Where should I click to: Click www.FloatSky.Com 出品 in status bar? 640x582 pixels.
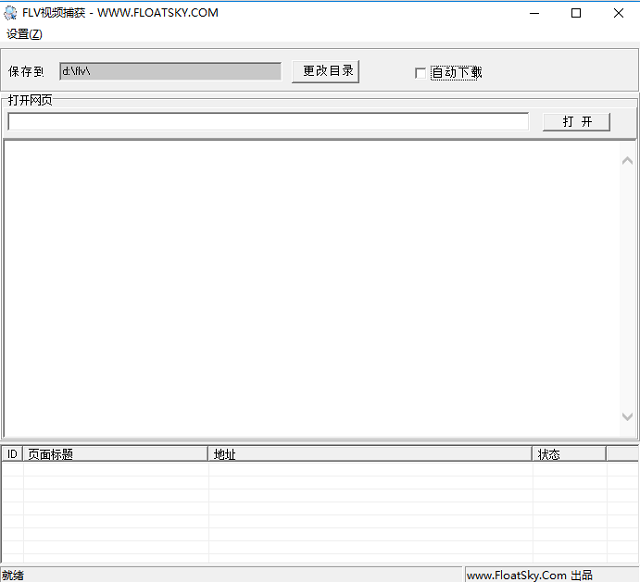529,575
